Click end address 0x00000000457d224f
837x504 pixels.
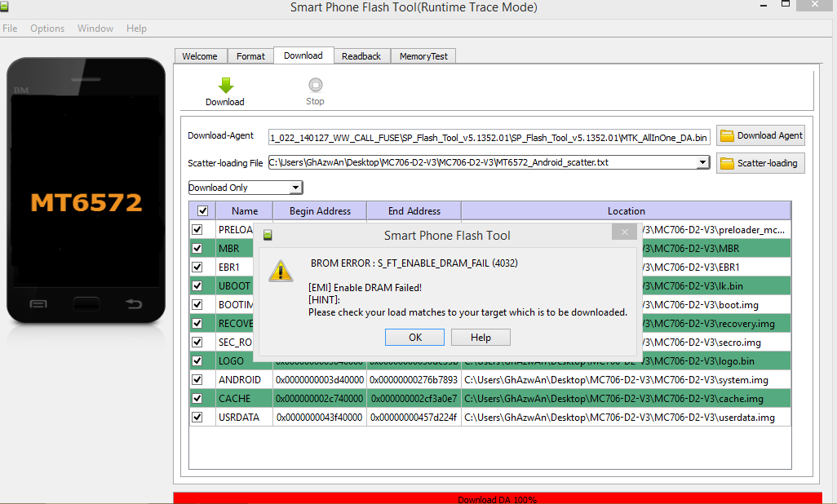click(x=414, y=417)
